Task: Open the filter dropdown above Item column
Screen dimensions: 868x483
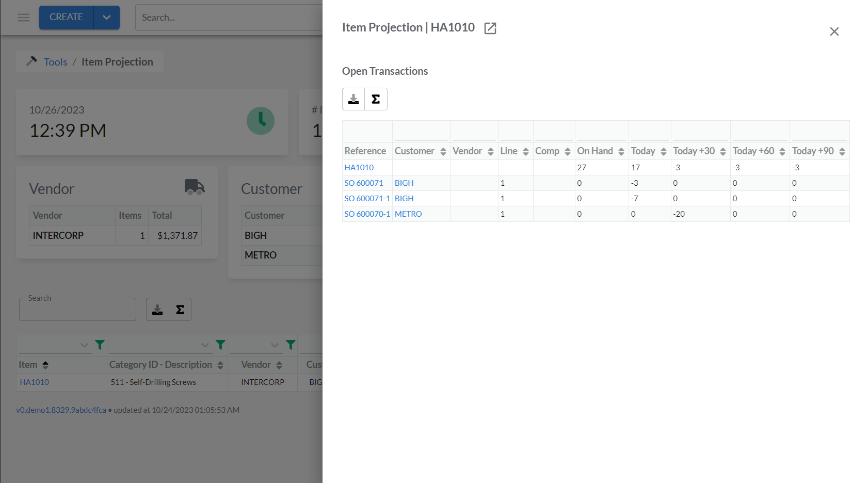Action: [84, 344]
